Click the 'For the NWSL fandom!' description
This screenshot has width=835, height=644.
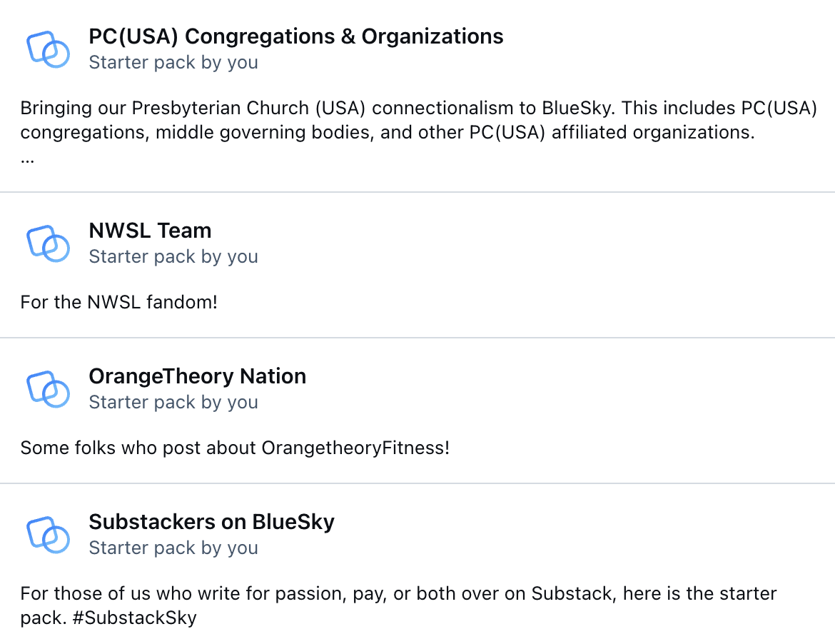[118, 302]
